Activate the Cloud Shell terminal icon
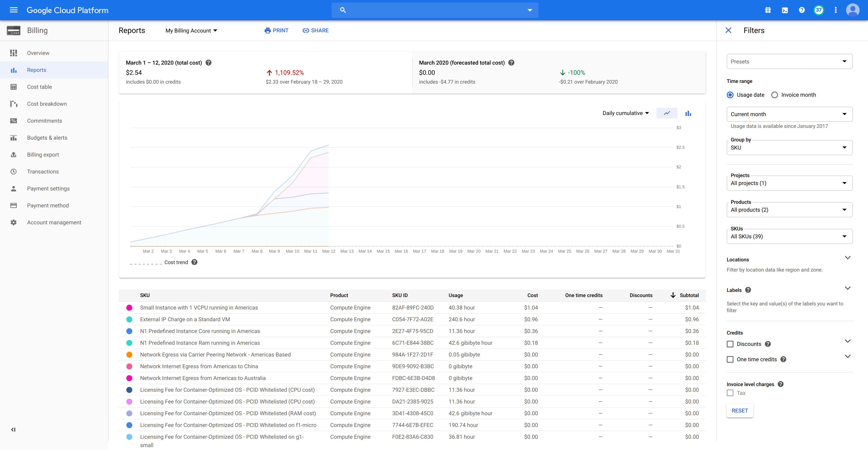 tap(785, 10)
